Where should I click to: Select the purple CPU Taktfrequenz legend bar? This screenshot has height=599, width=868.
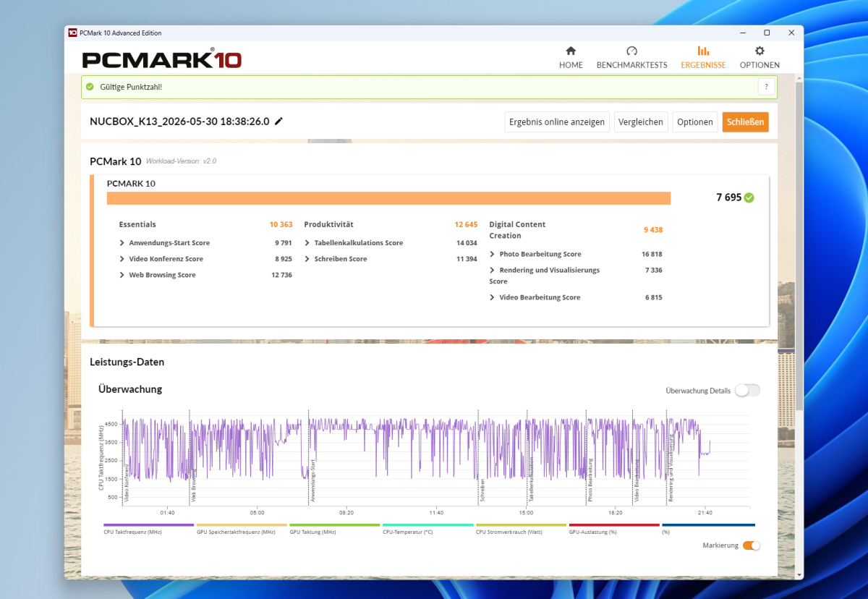coord(149,525)
